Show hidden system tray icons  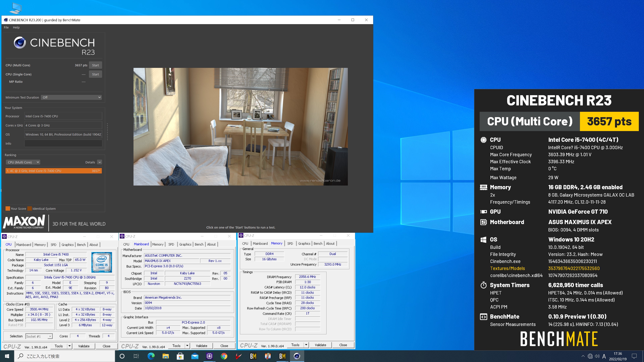click(x=583, y=356)
